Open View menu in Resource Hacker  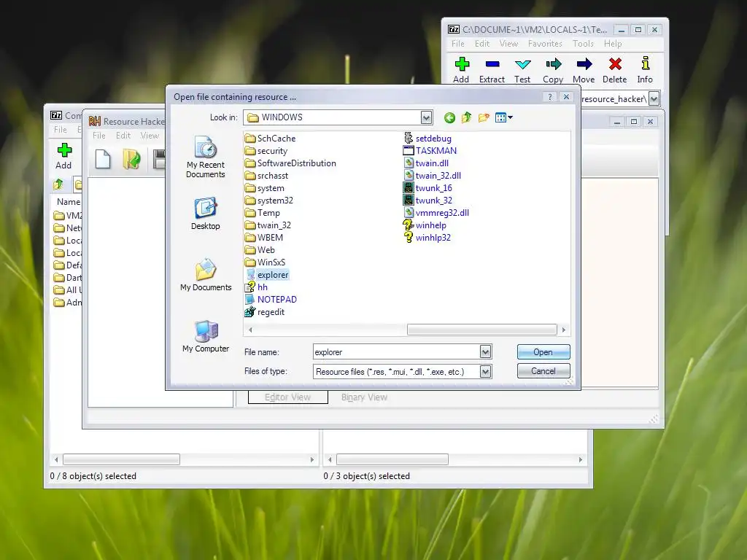coord(150,136)
